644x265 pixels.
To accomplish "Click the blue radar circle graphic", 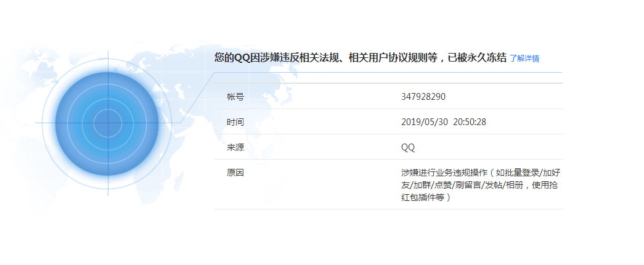I will click(108, 123).
